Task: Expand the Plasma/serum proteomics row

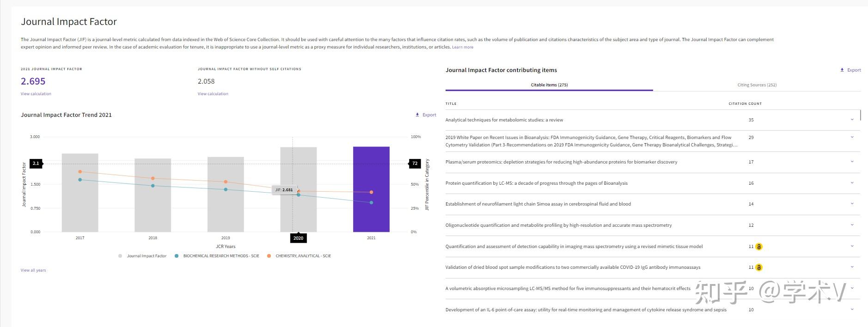Action: point(852,162)
